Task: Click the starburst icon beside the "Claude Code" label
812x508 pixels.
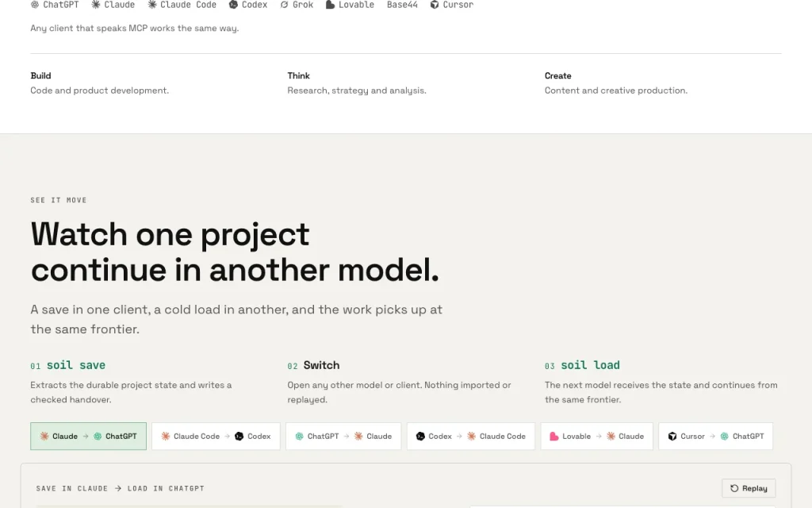Action: point(152,5)
